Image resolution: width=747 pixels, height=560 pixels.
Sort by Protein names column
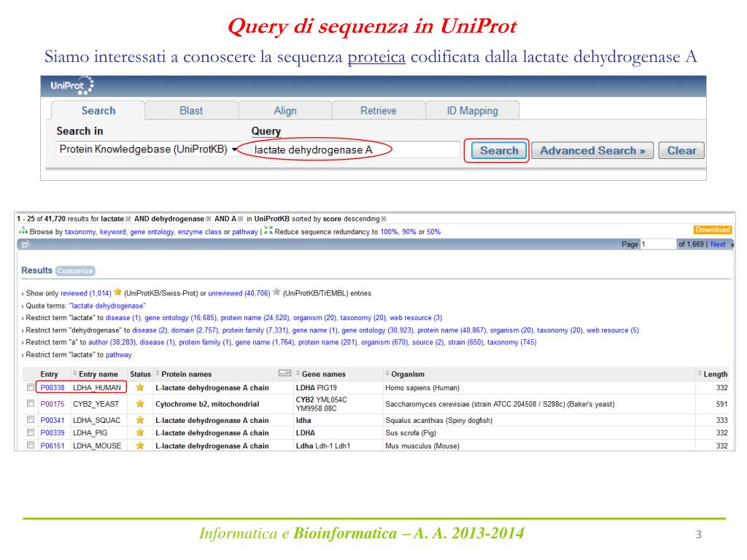pyautogui.click(x=183, y=374)
